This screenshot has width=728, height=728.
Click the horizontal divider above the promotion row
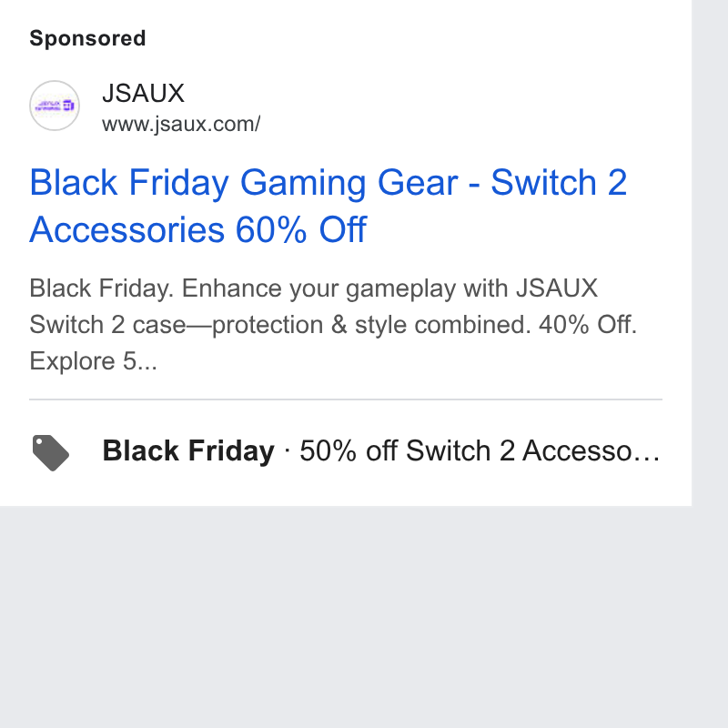coord(346,399)
